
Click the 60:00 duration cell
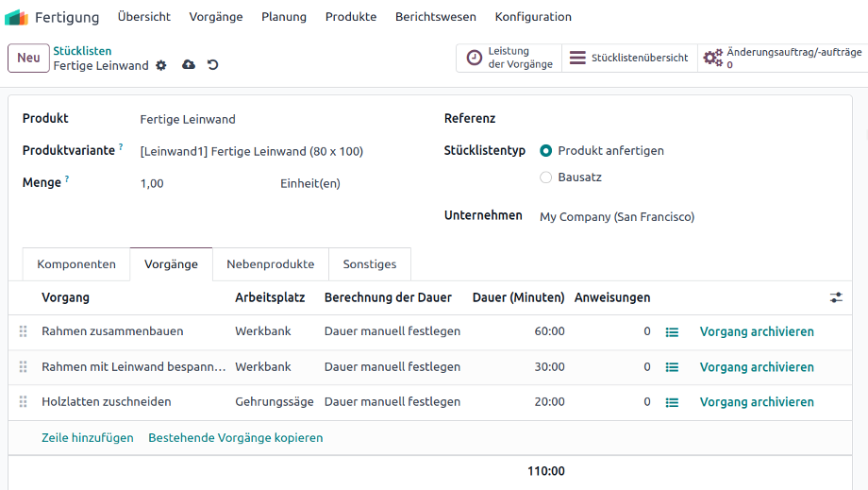click(550, 331)
